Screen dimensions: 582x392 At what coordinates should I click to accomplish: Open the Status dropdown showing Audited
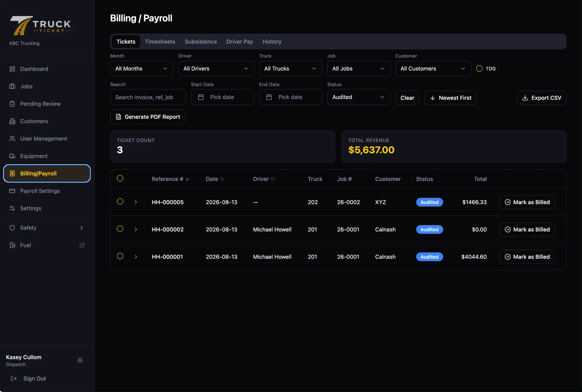click(359, 97)
